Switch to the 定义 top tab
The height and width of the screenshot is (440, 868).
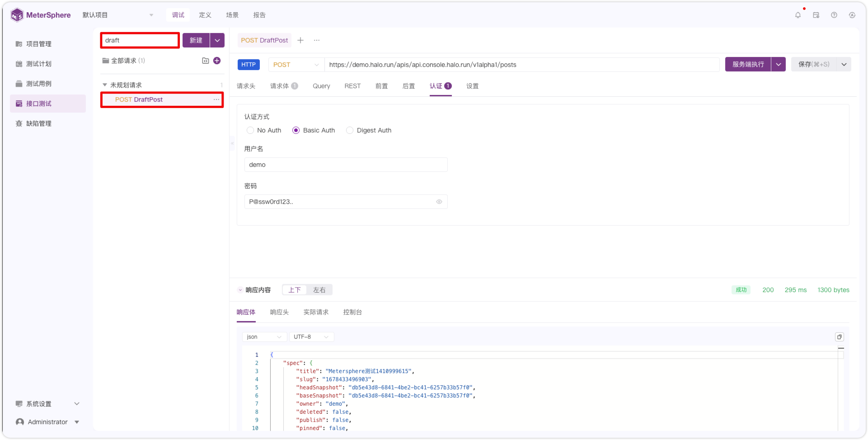pos(205,15)
